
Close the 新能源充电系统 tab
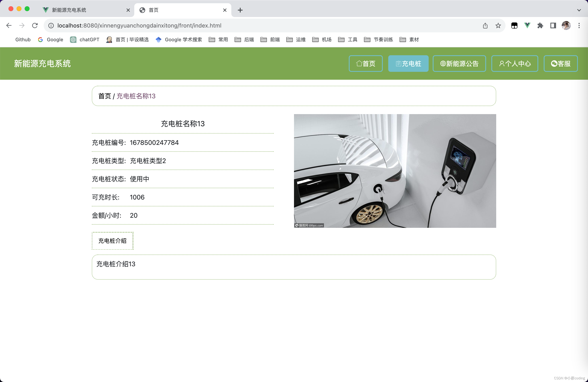coord(128,10)
